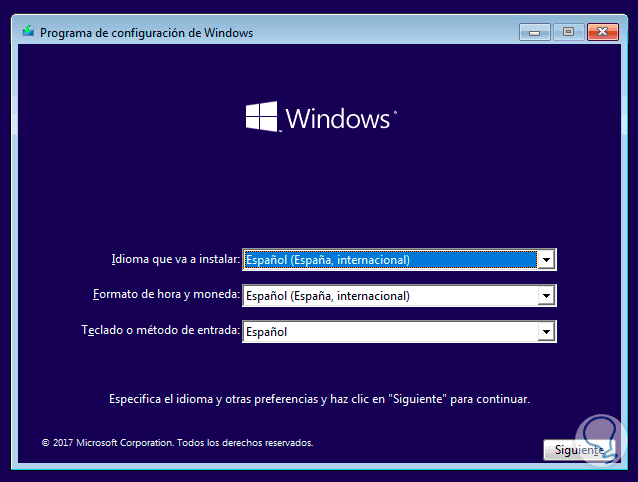The height and width of the screenshot is (482, 638).
Task: Click the 'Formato de hora y moneda:' label
Action: 166,294
